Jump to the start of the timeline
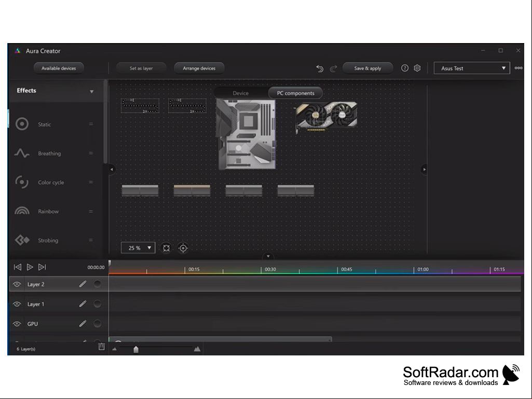Screen dimensions: 532x399 click(x=17, y=267)
